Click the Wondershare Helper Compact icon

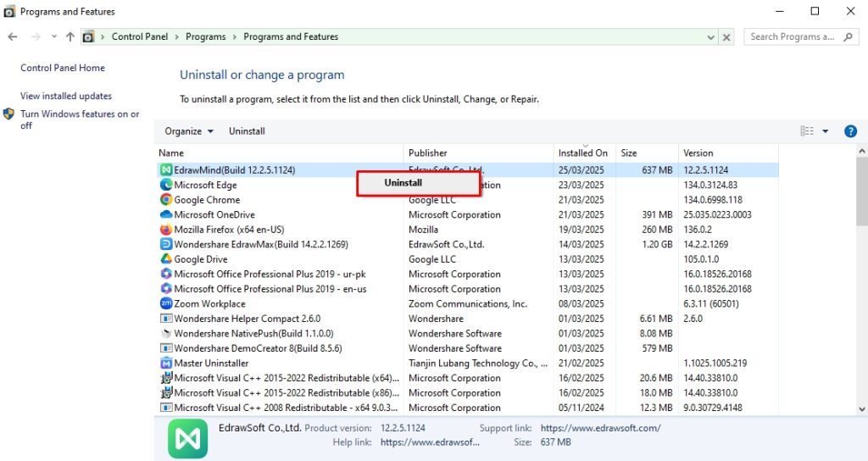point(165,319)
